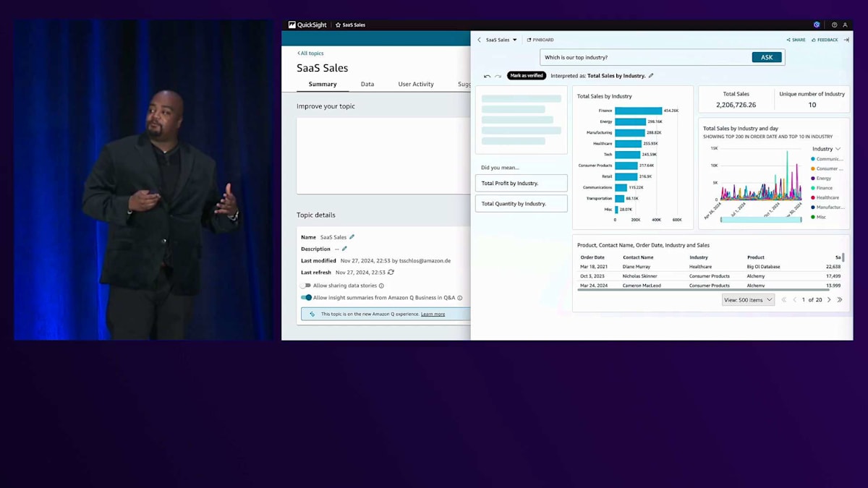Open the Pinboard icon link
868x488 pixels.
pyautogui.click(x=540, y=40)
